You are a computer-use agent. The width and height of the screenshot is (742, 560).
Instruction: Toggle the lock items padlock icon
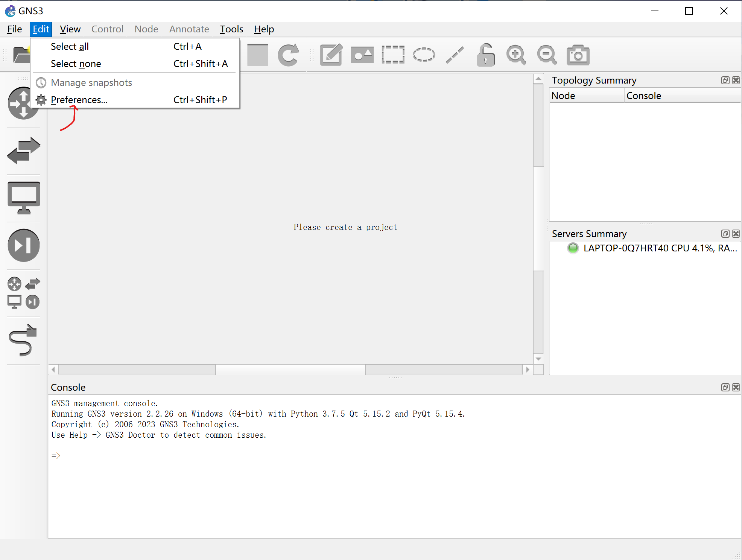485,55
